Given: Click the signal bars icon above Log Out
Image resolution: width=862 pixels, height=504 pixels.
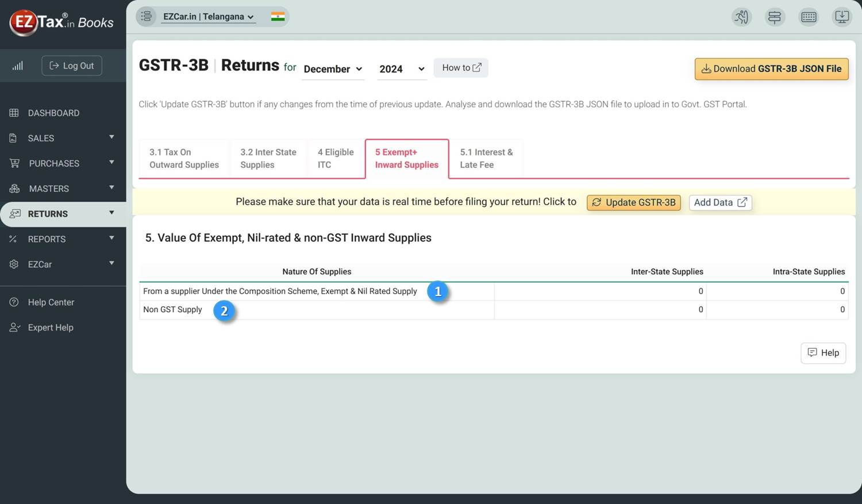Looking at the screenshot, I should tap(17, 66).
